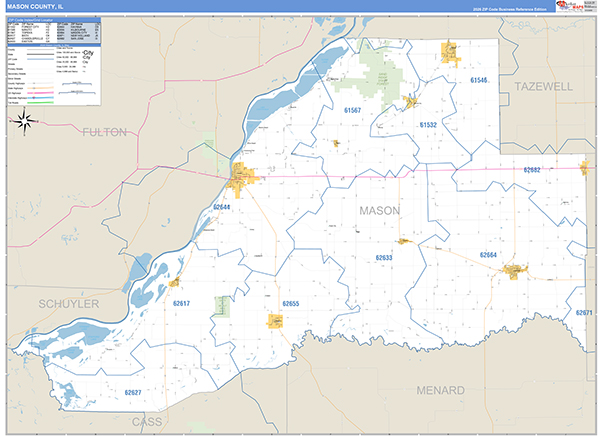Click the compass rose icon

27,121
